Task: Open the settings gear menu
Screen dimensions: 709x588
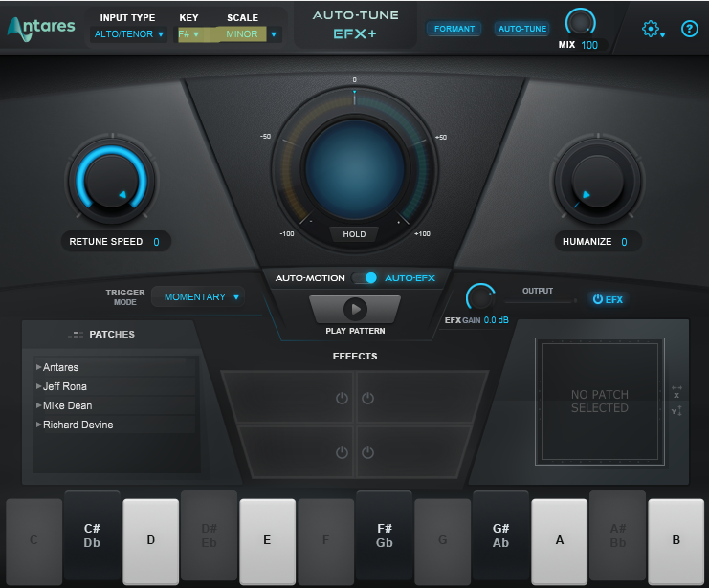Action: [653, 30]
